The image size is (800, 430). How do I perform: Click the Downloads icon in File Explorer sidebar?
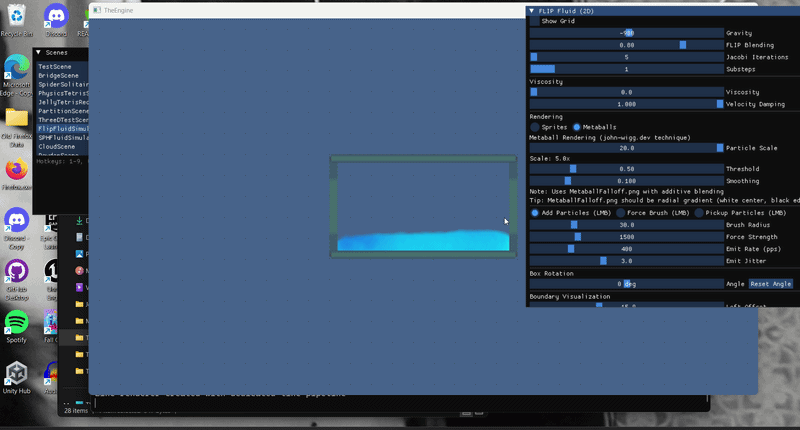[79, 221]
